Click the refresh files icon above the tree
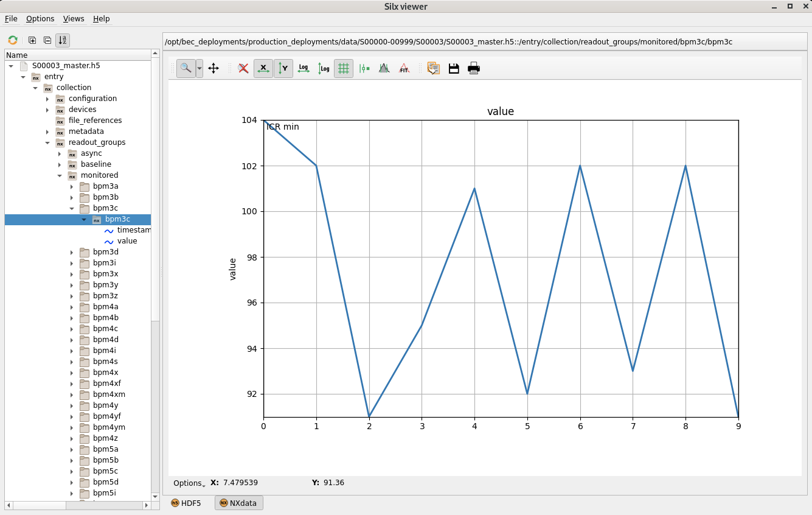Viewport: 812px width, 515px height. pyautogui.click(x=13, y=40)
